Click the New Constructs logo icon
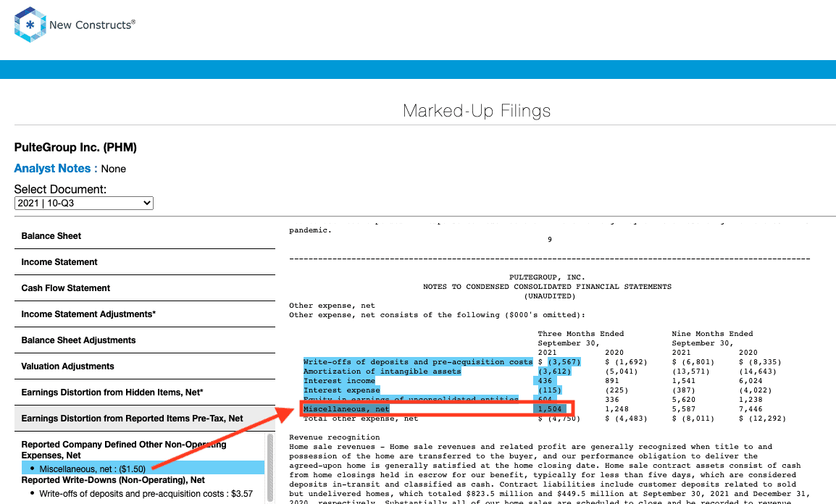Viewport: 836px width, 504px height. pos(30,25)
